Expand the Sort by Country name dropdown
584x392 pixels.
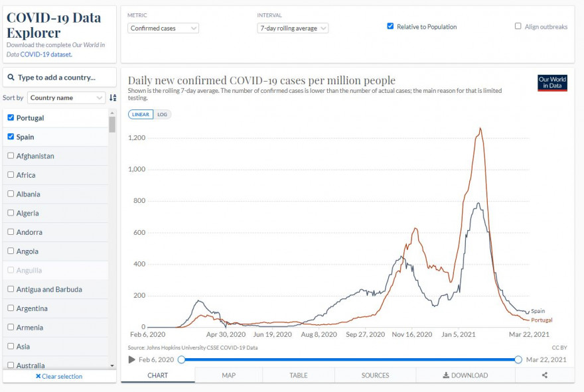point(66,98)
